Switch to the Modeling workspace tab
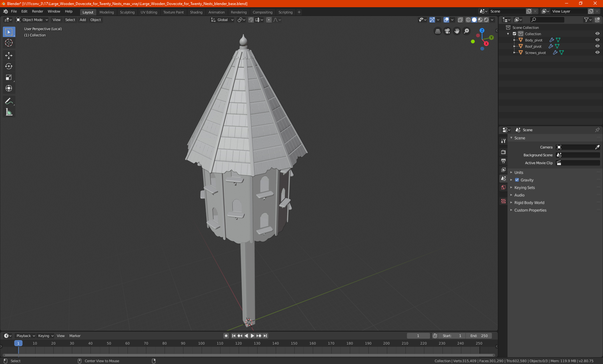 coord(106,12)
